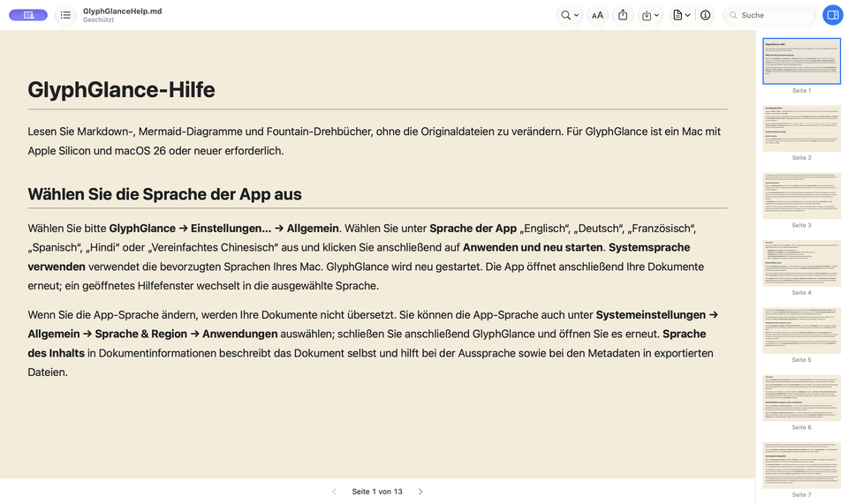Viewport: 848px width, 504px height.
Task: Open the export download dropdown
Action: (650, 15)
